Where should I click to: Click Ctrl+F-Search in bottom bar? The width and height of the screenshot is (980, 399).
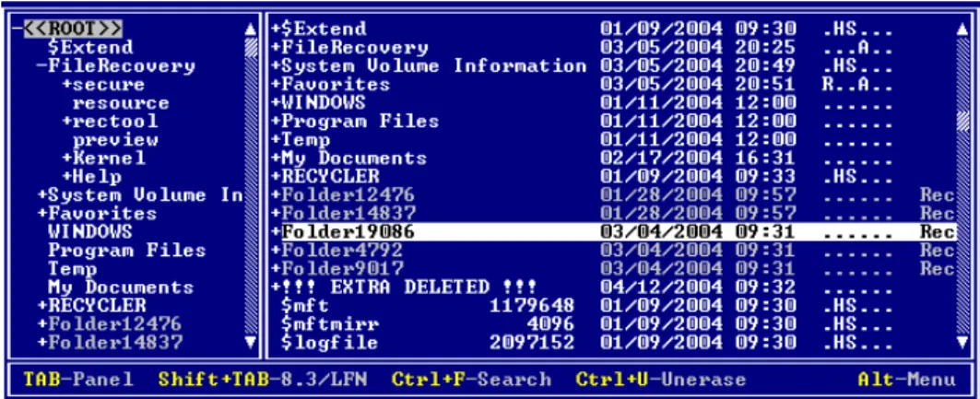coord(471,379)
